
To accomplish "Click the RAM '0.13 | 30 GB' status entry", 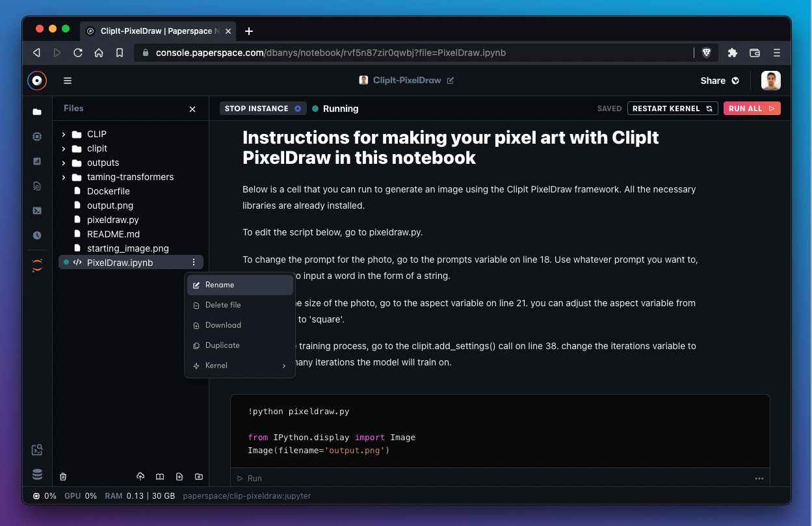I will pyautogui.click(x=140, y=496).
